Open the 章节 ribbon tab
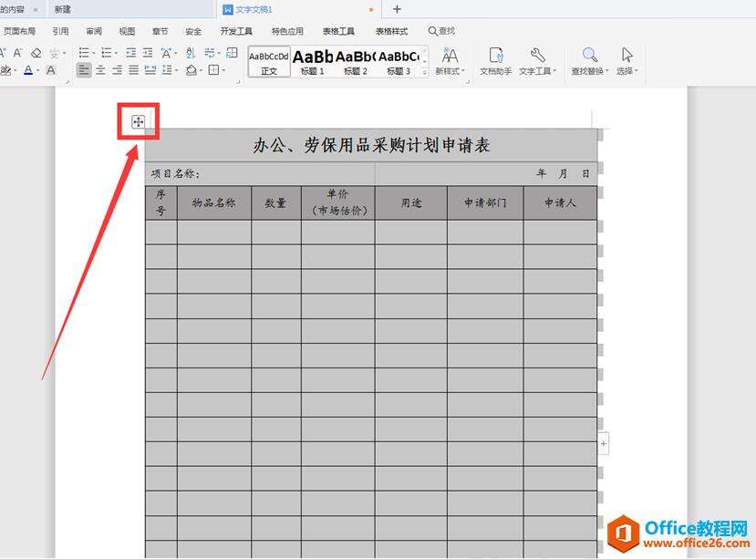Screen dimensions: 756x559 coord(161,31)
